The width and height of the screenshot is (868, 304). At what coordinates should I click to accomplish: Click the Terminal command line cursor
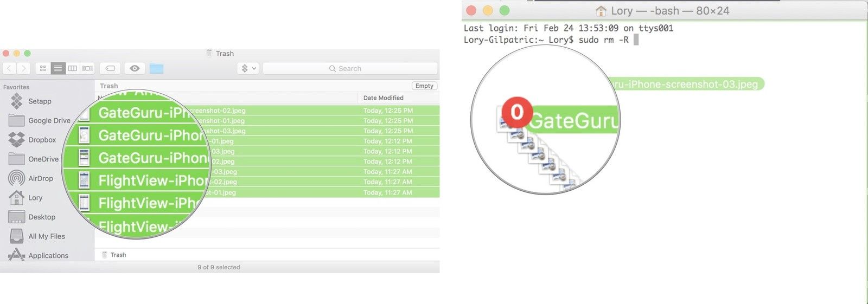click(x=636, y=40)
